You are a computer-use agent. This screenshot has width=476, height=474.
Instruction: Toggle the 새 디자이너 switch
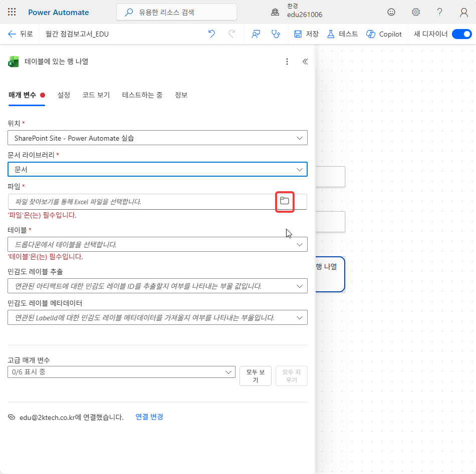coord(461,34)
